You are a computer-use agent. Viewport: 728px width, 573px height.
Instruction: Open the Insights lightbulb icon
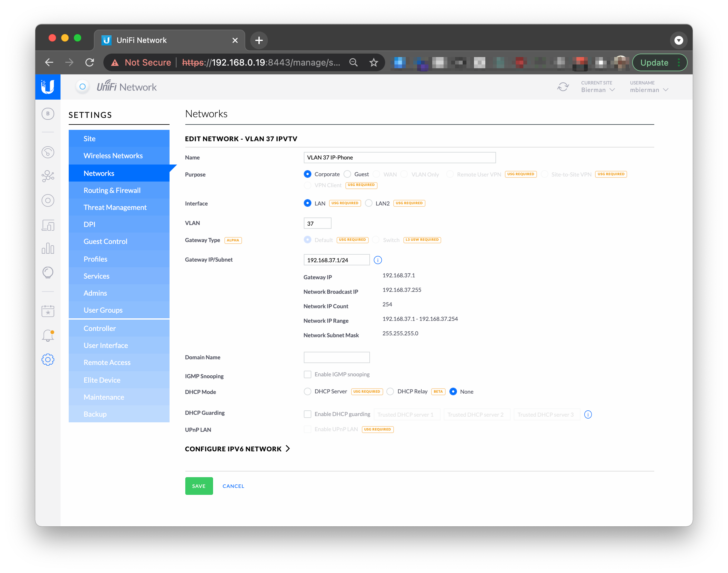(x=48, y=272)
